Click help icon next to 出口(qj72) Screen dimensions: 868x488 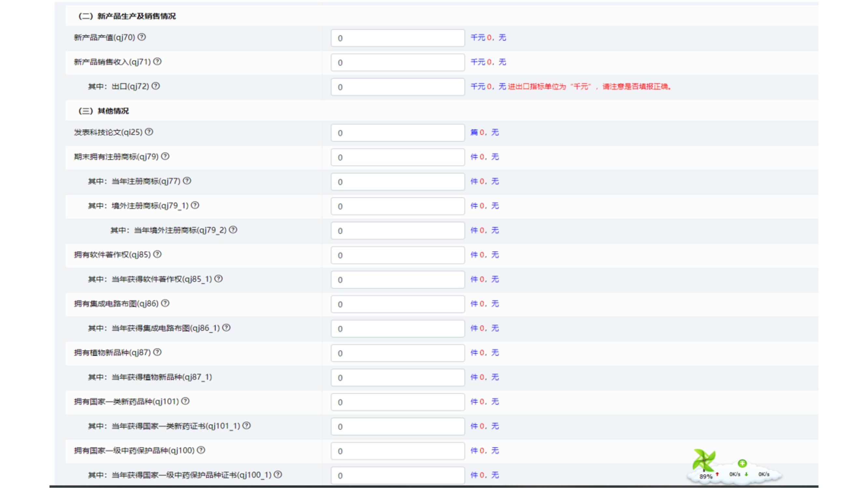coord(156,86)
